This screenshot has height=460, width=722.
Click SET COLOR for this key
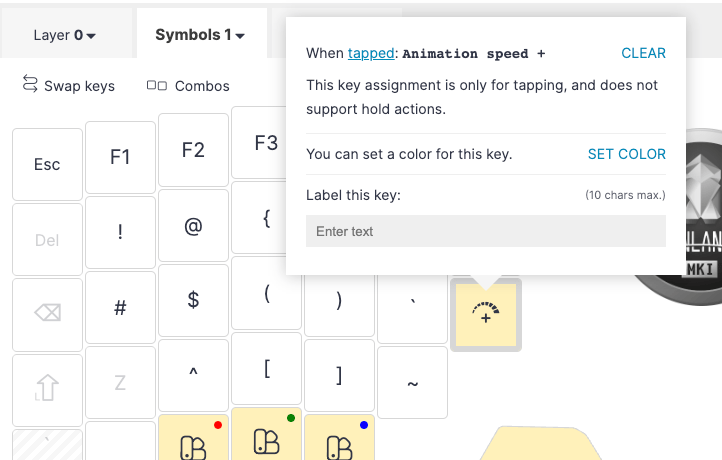(x=627, y=154)
